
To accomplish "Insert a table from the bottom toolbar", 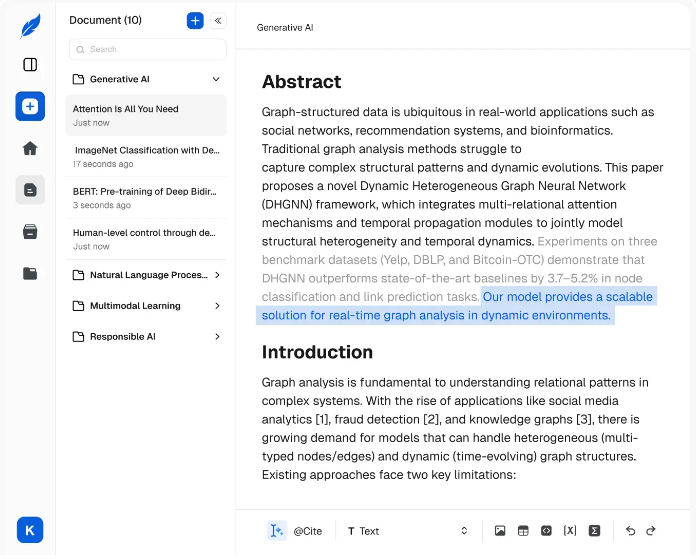I will 523,531.
